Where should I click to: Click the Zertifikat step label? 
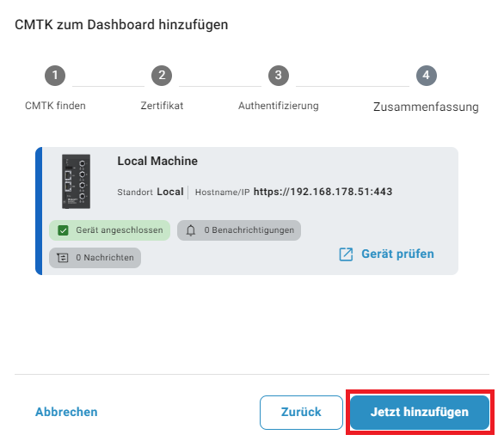click(x=162, y=106)
